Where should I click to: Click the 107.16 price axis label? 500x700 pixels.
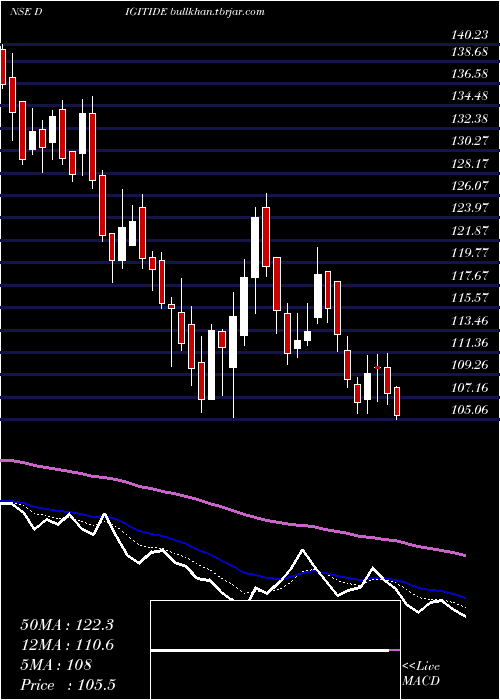click(x=469, y=388)
